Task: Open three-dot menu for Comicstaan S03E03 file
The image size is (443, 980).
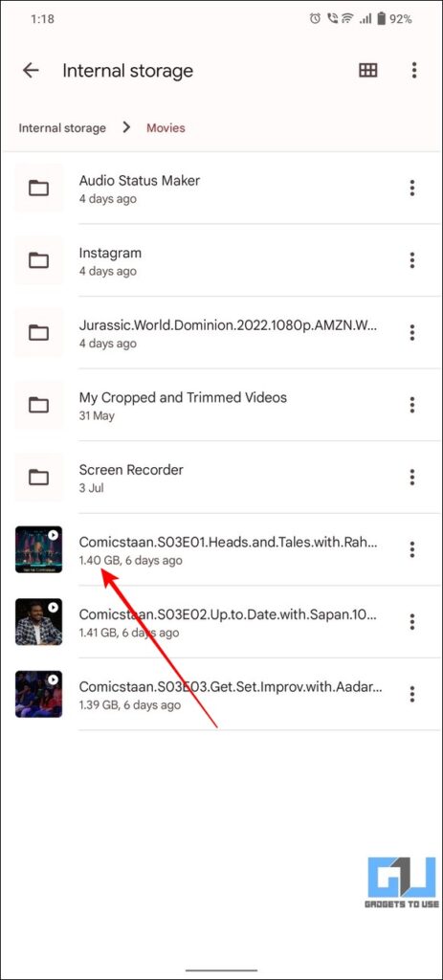Action: 411,695
